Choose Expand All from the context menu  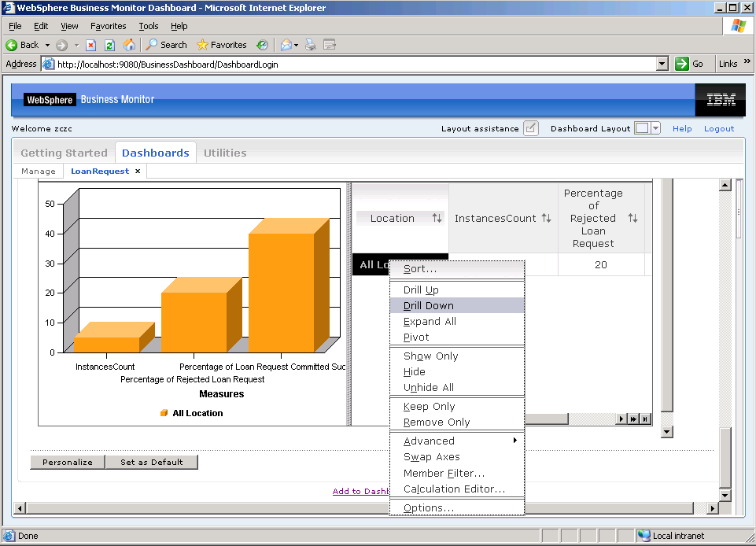pos(456,322)
